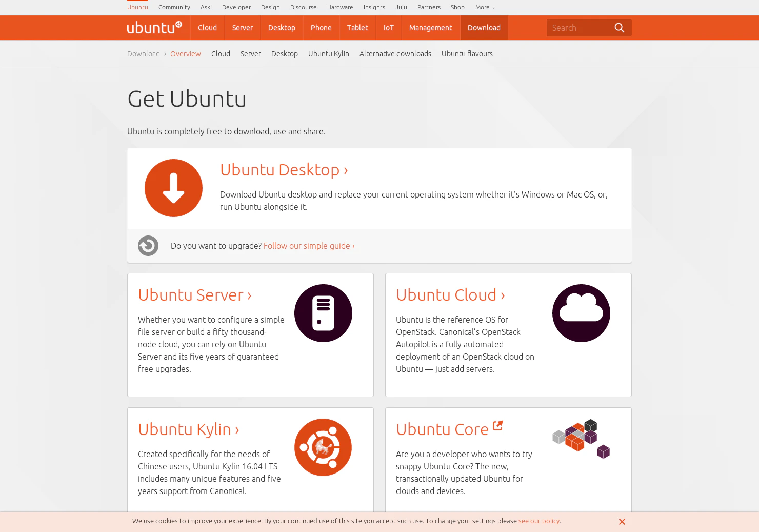
Task: Expand the More dropdown in top bar
Action: pyautogui.click(x=485, y=7)
